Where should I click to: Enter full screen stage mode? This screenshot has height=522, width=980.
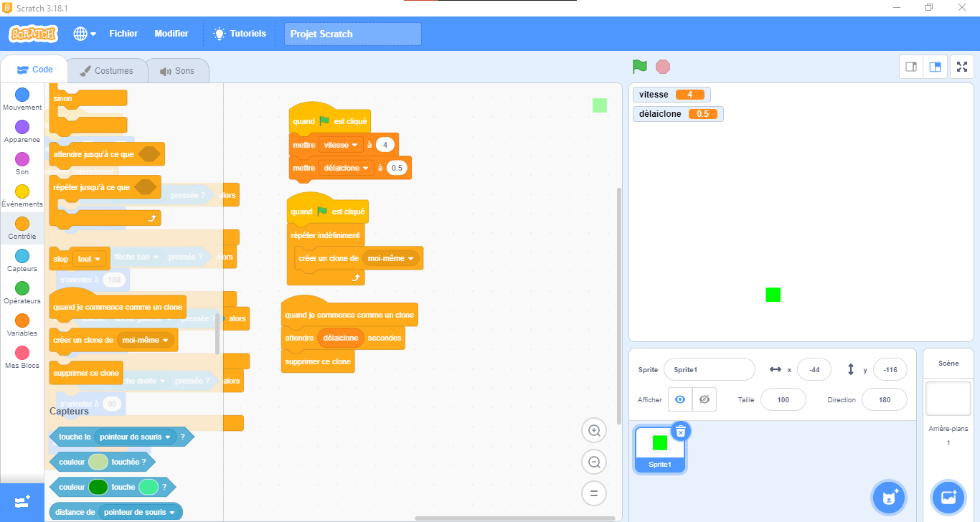coord(962,67)
